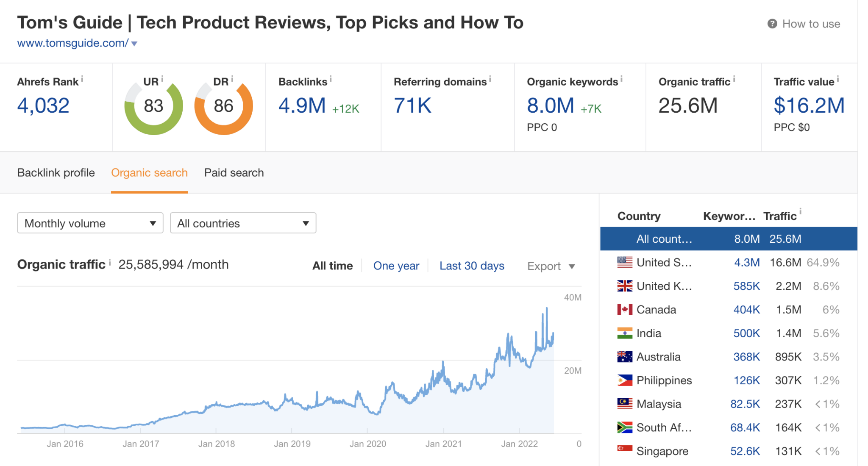The height and width of the screenshot is (466, 868).
Task: Switch to the Backlink profile tab
Action: pos(56,173)
